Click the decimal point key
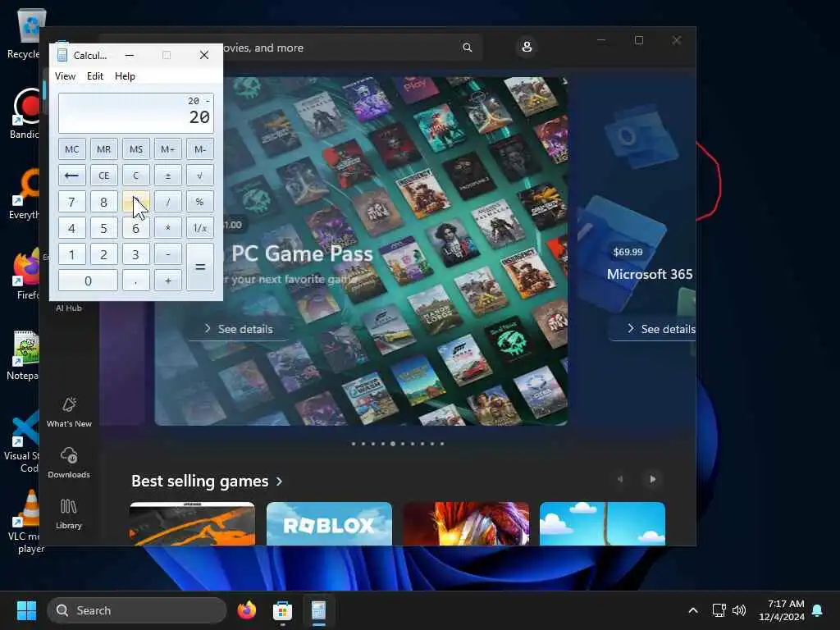The width and height of the screenshot is (840, 630). click(136, 281)
